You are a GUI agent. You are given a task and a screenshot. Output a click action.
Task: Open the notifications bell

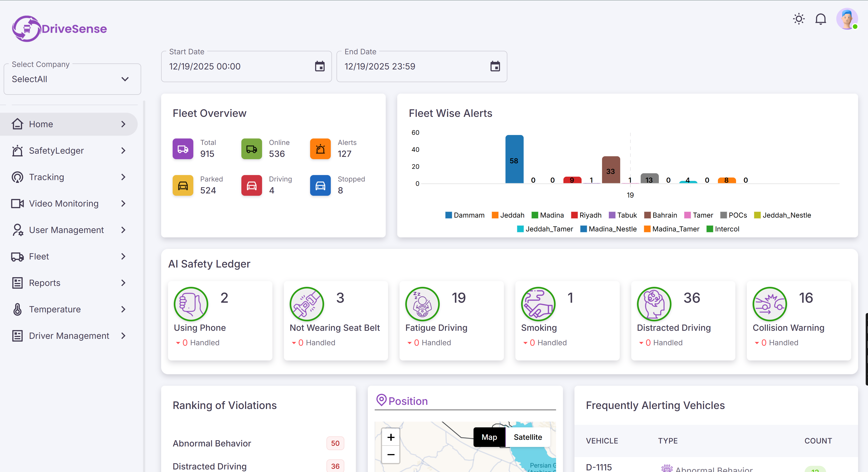[x=820, y=19]
